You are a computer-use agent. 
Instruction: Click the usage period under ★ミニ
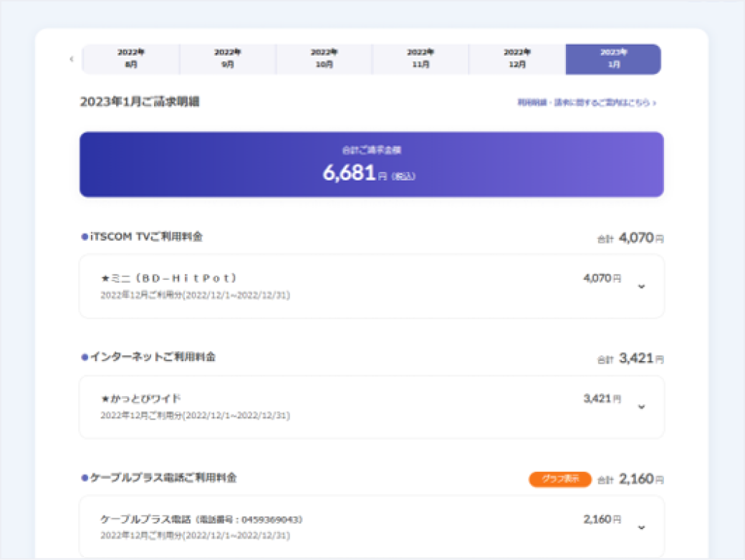pos(196,295)
